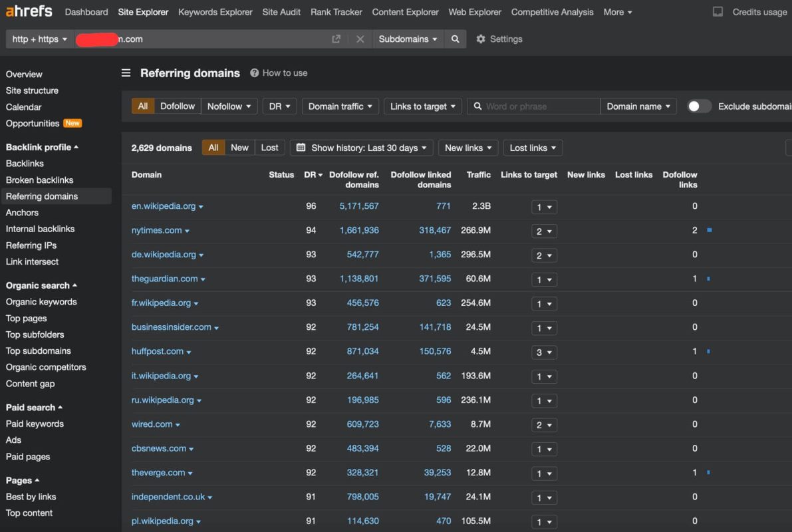Click the search magnifier button
Image resolution: width=792 pixels, height=532 pixels.
(455, 39)
